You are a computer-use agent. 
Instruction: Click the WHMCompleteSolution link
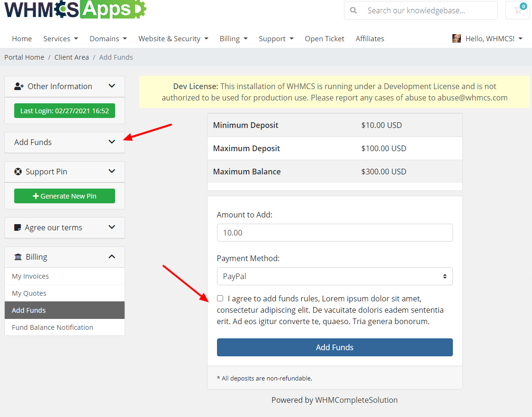click(x=356, y=399)
